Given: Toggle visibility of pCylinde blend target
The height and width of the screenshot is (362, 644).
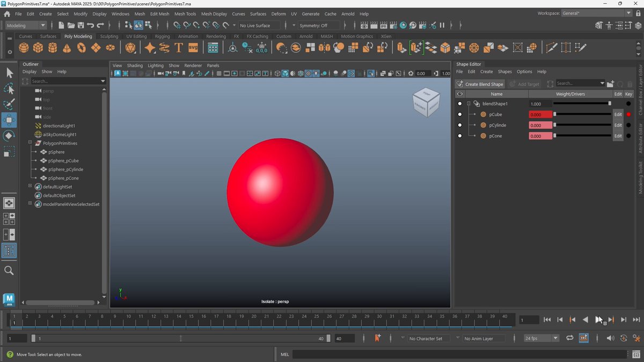Looking at the screenshot, I should (x=460, y=125).
